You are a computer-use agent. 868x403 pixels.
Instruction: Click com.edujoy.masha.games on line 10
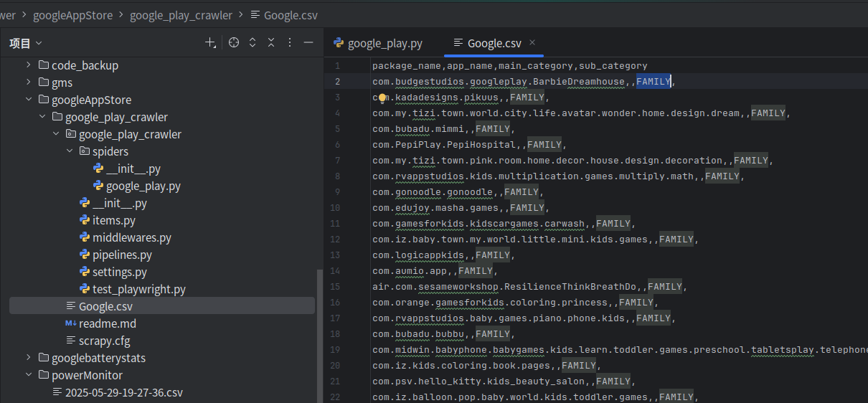tap(435, 208)
